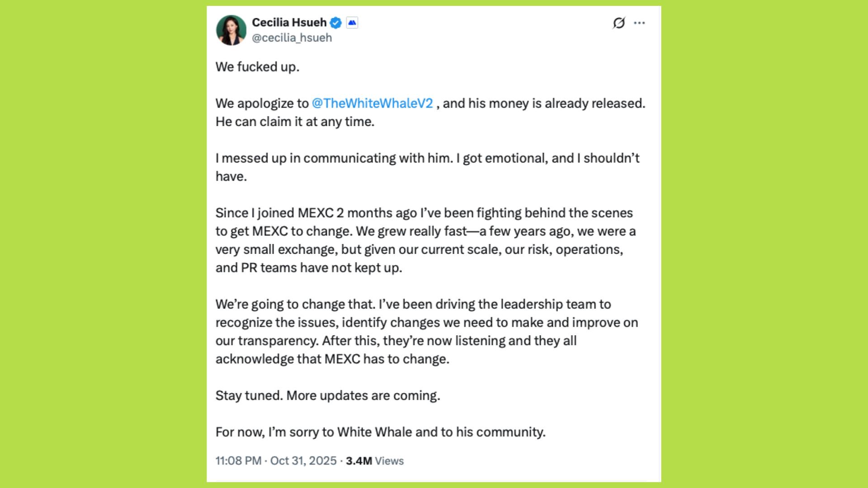Viewport: 868px width, 488px height.
Task: Open post options via the ellipsis icon
Action: (x=640, y=22)
